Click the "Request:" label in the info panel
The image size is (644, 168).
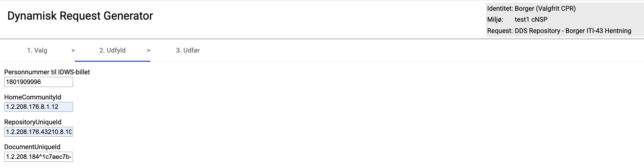tap(500, 31)
